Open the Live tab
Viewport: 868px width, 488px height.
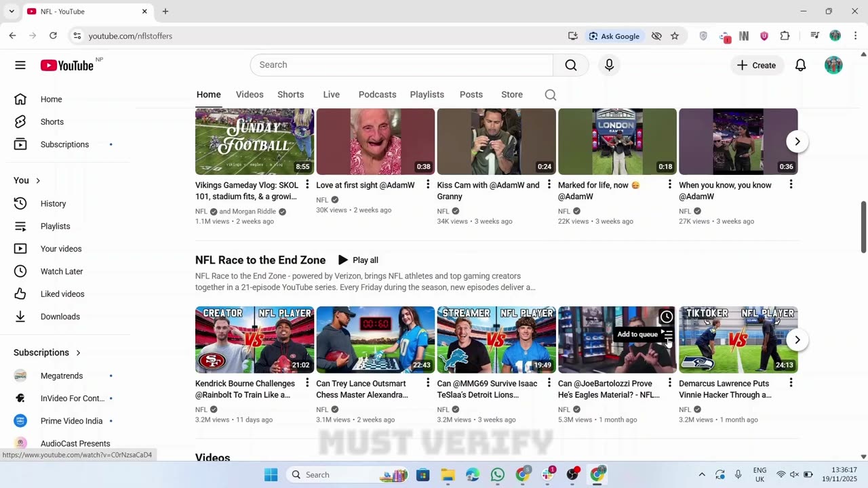pyautogui.click(x=332, y=95)
